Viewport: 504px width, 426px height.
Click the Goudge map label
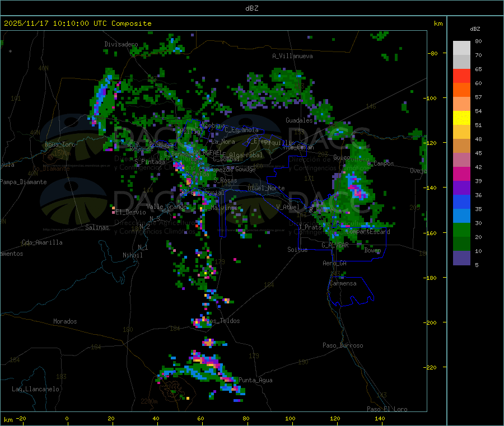[245, 169]
